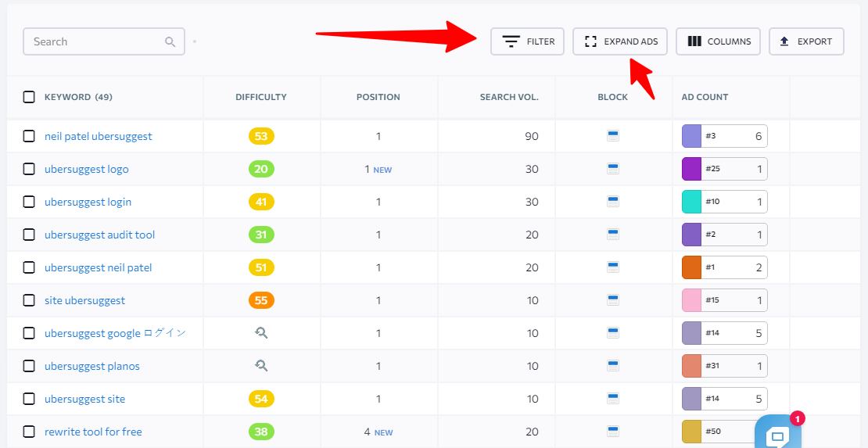The image size is (868, 448).
Task: Expand ad #2 details
Action: click(x=725, y=235)
